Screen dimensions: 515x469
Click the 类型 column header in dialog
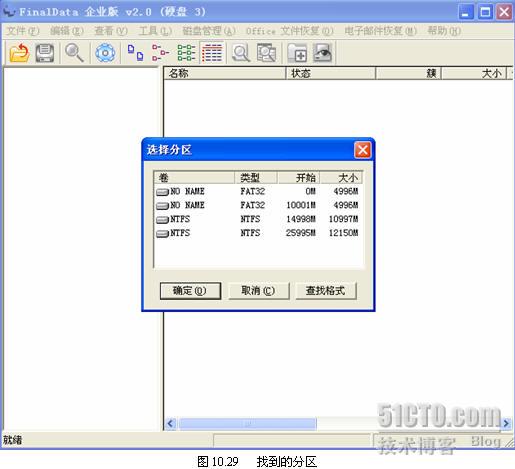tap(256, 178)
